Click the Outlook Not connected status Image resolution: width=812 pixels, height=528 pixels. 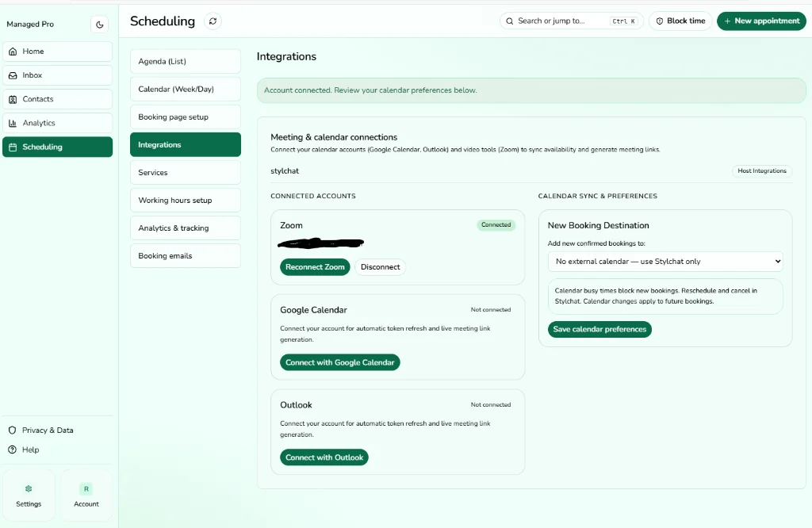pos(490,405)
